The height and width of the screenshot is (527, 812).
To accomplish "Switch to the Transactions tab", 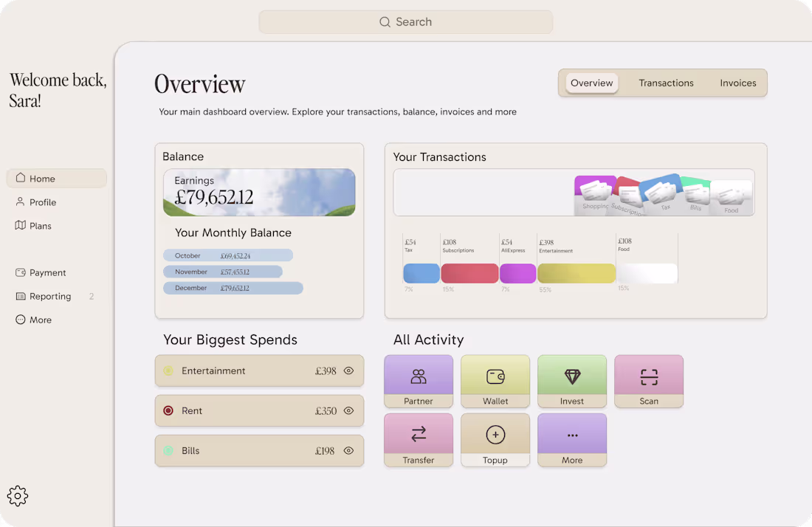I will 666,83.
